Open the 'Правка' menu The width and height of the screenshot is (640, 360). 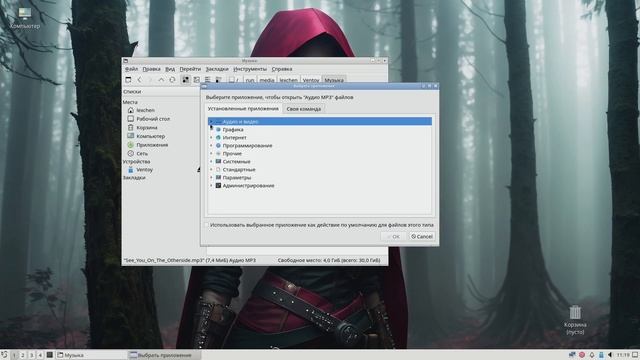pos(151,69)
